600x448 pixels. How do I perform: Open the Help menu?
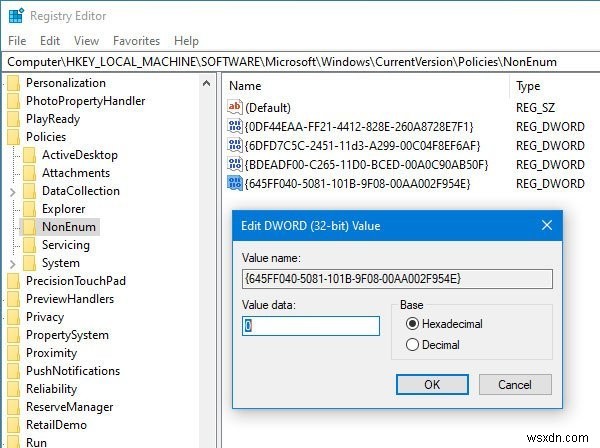pyautogui.click(x=186, y=41)
